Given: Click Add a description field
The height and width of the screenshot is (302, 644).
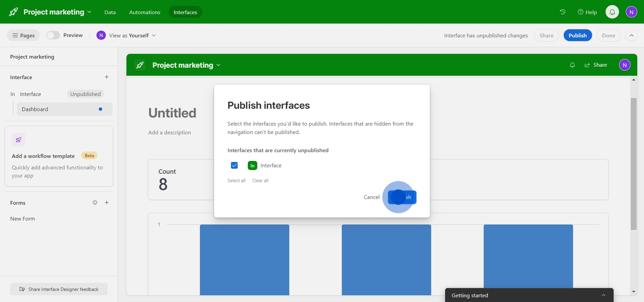Looking at the screenshot, I should tap(170, 133).
